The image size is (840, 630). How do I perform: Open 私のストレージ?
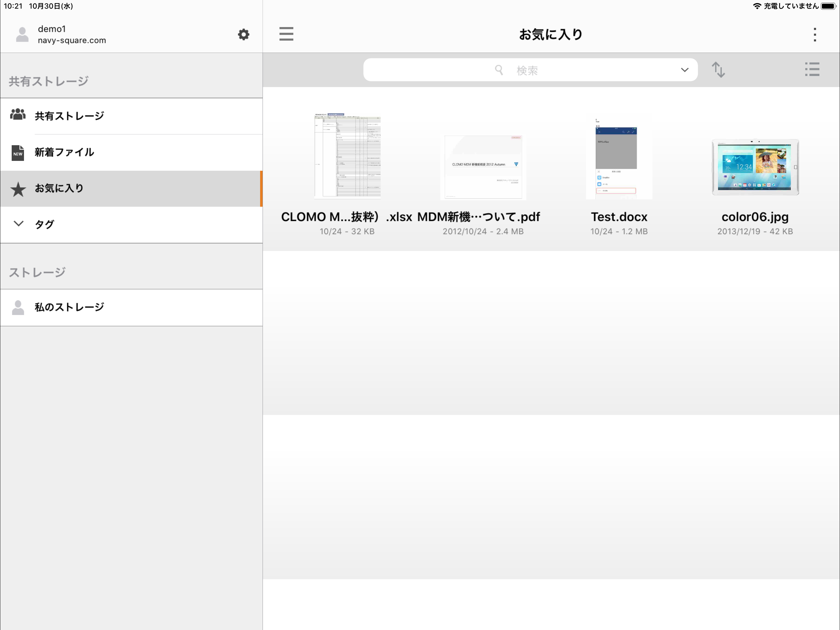pos(131,307)
